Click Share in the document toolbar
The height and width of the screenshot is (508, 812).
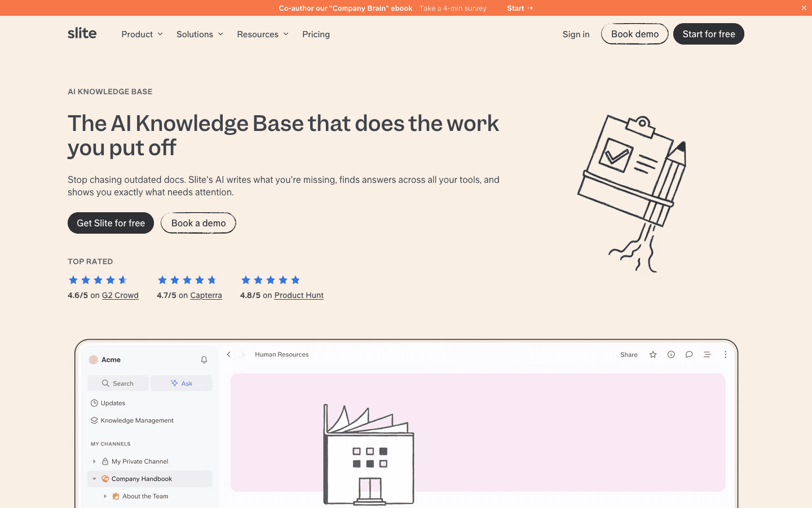629,354
